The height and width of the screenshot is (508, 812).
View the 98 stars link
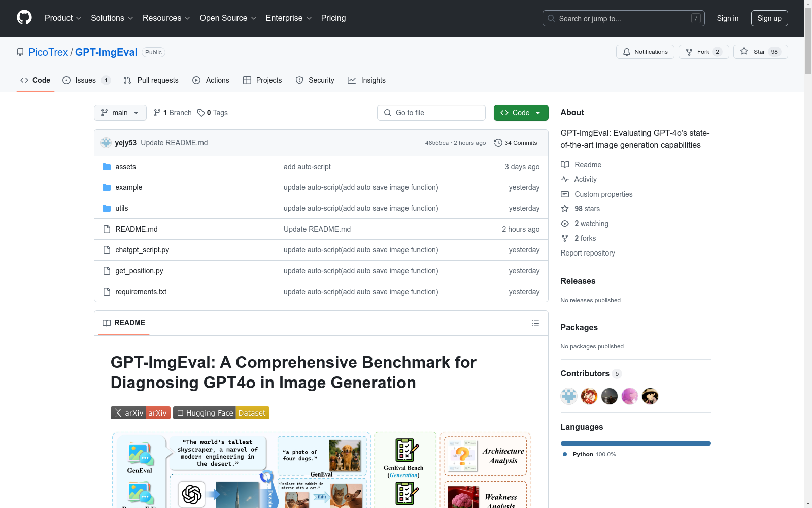coord(581,209)
